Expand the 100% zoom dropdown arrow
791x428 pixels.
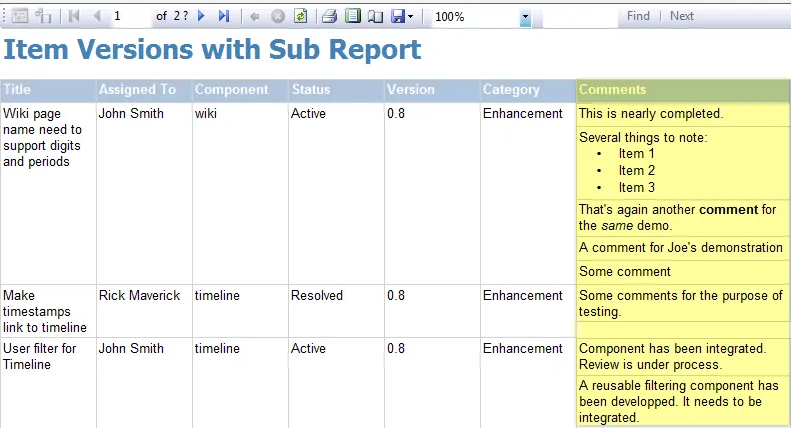[x=526, y=17]
